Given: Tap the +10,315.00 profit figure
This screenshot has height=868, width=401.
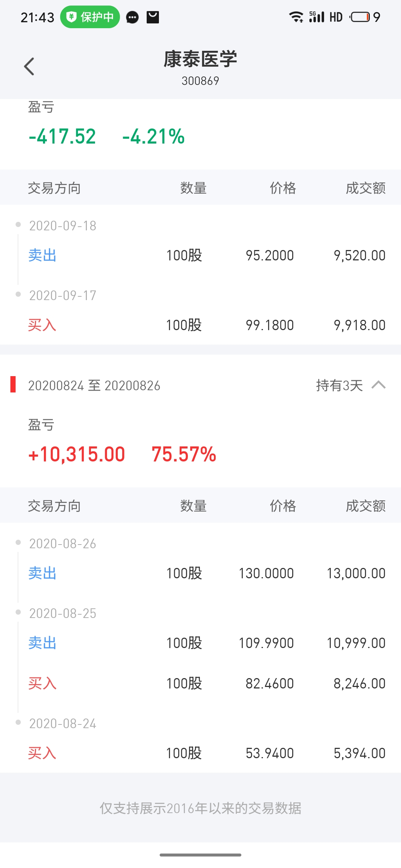Looking at the screenshot, I should (77, 454).
